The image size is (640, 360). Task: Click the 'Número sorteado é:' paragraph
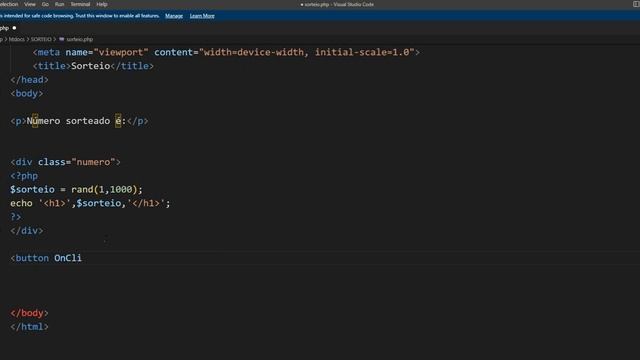coord(80,121)
